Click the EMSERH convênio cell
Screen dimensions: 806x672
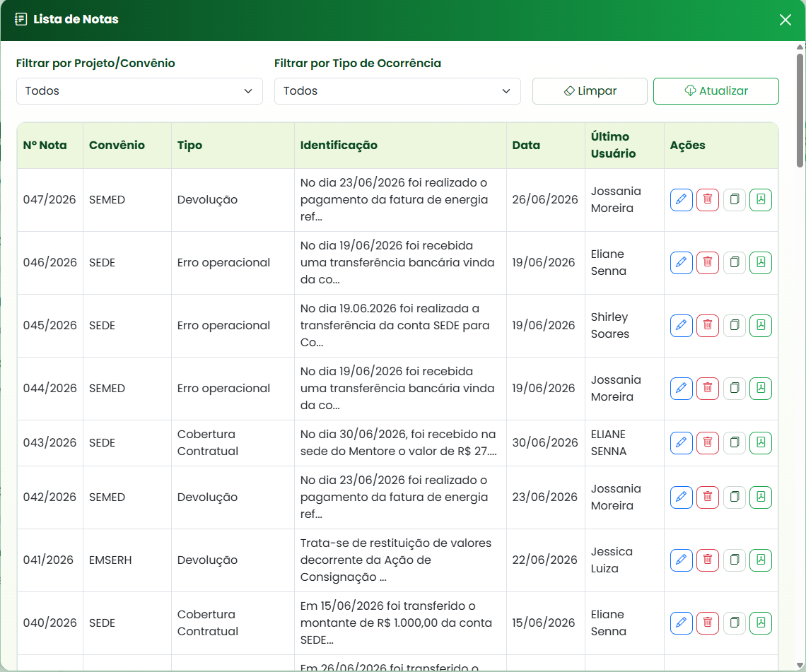tap(127, 560)
